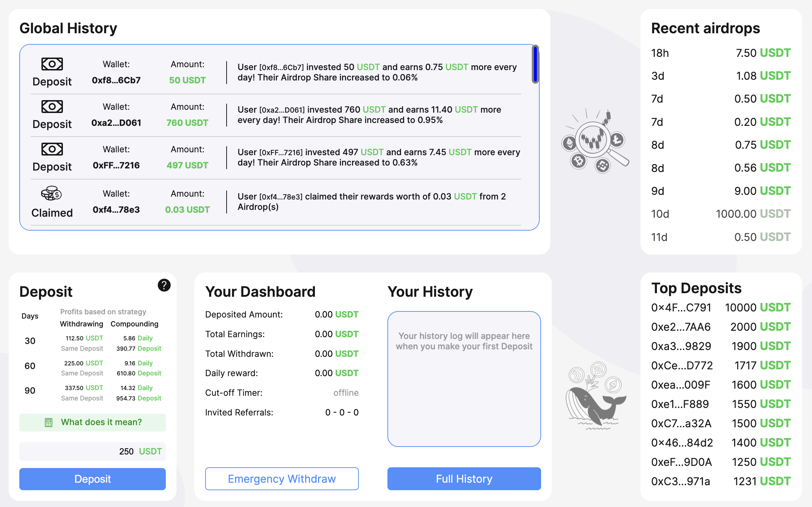
Task: Click top depositor 0x46...84d2
Action: 682,443
